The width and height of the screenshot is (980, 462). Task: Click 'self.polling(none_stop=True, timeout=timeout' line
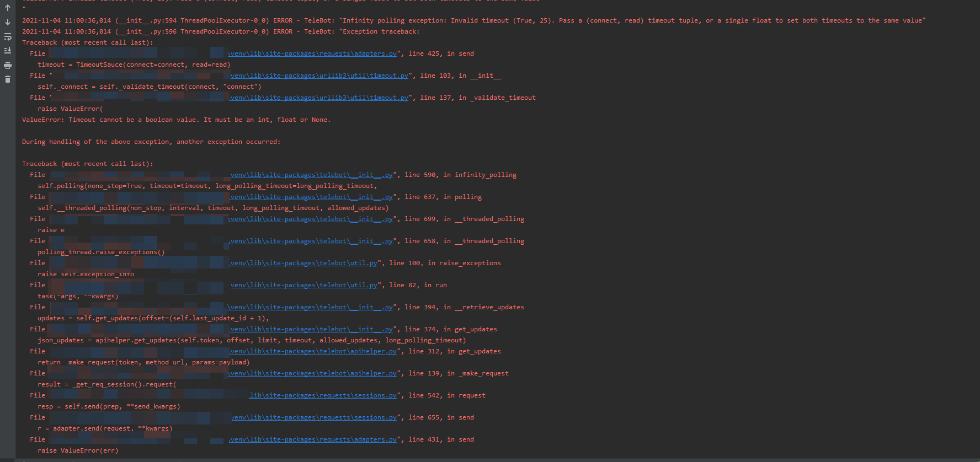click(x=207, y=186)
